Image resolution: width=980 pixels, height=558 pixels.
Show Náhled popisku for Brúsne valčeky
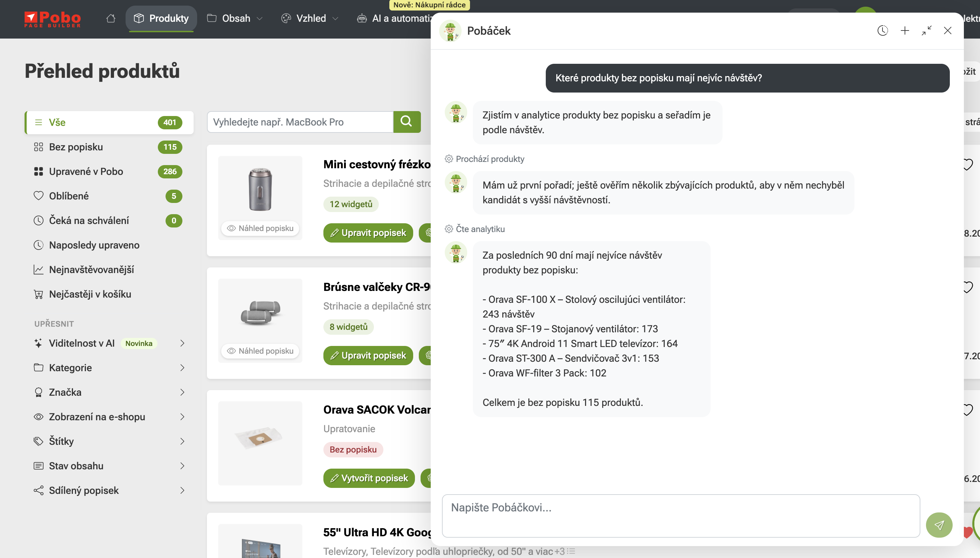(x=260, y=351)
